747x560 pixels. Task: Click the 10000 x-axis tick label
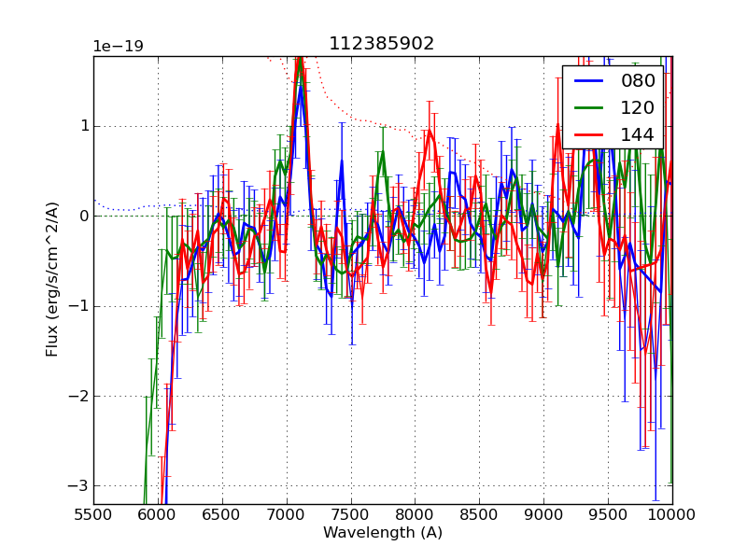point(672,514)
